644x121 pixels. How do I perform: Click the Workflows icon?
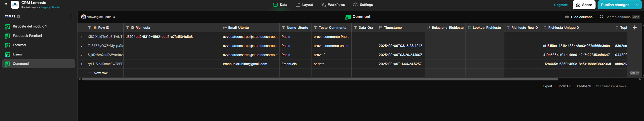click(x=323, y=5)
